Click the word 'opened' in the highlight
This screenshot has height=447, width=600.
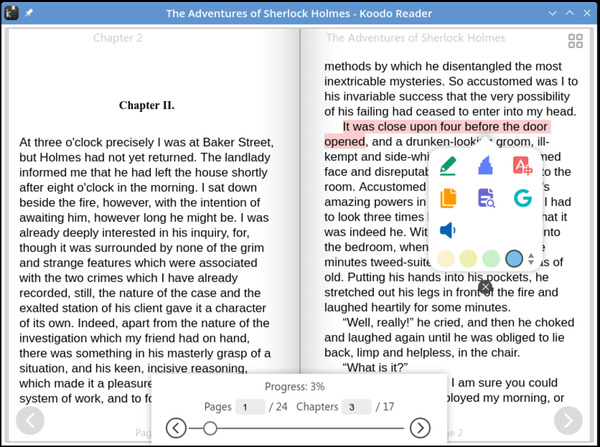[x=344, y=142]
